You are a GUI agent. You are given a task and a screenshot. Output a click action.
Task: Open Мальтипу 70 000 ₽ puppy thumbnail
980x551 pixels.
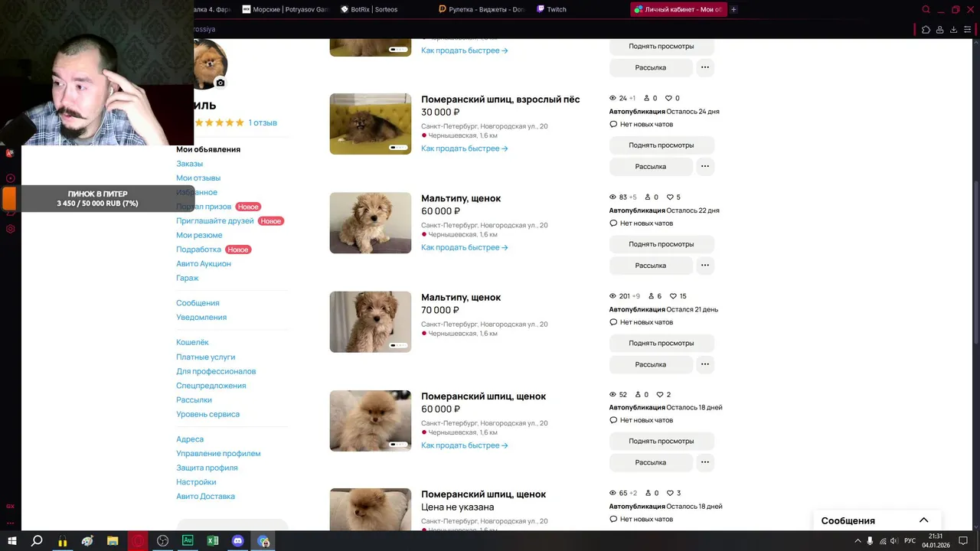pyautogui.click(x=371, y=321)
